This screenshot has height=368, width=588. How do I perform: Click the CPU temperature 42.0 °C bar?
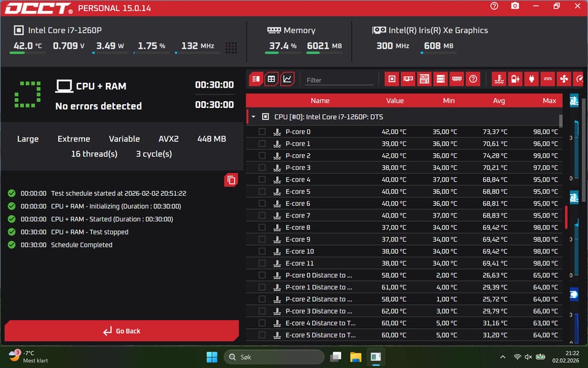pyautogui.click(x=28, y=53)
